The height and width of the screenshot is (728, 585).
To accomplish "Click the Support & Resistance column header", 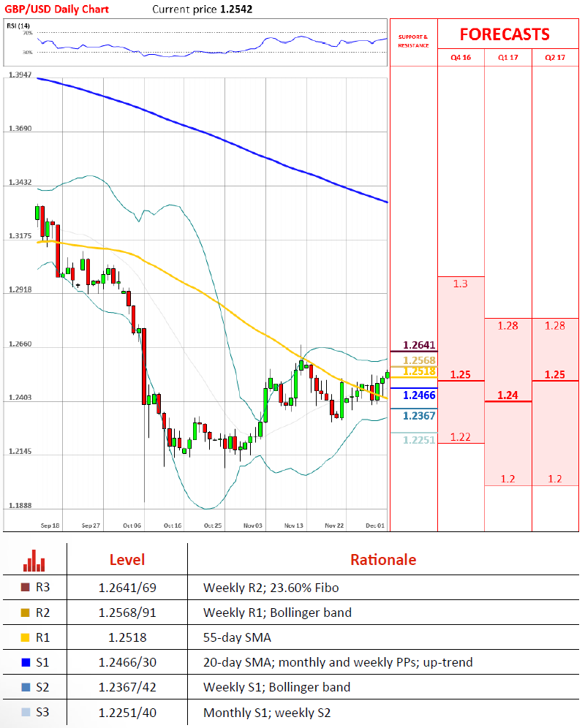I will point(414,41).
